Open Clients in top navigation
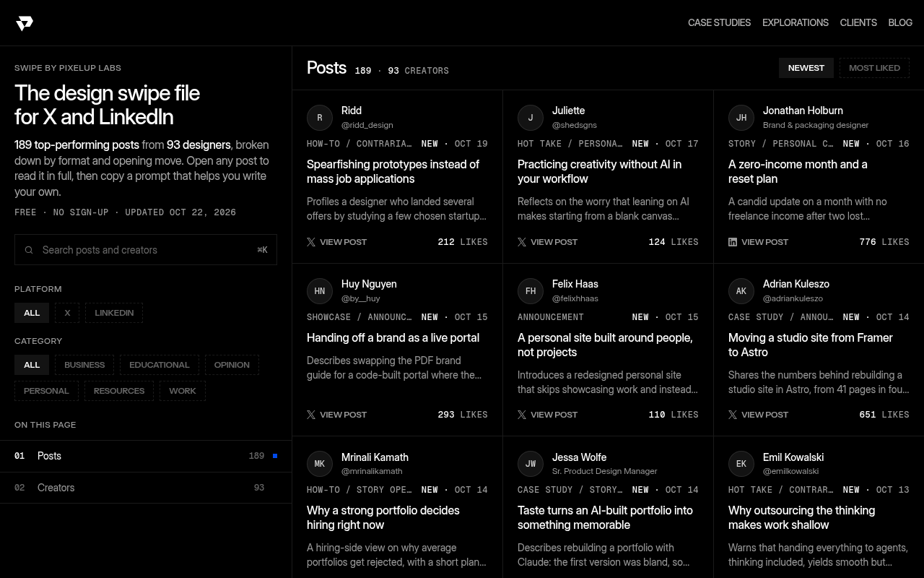 pyautogui.click(x=858, y=23)
